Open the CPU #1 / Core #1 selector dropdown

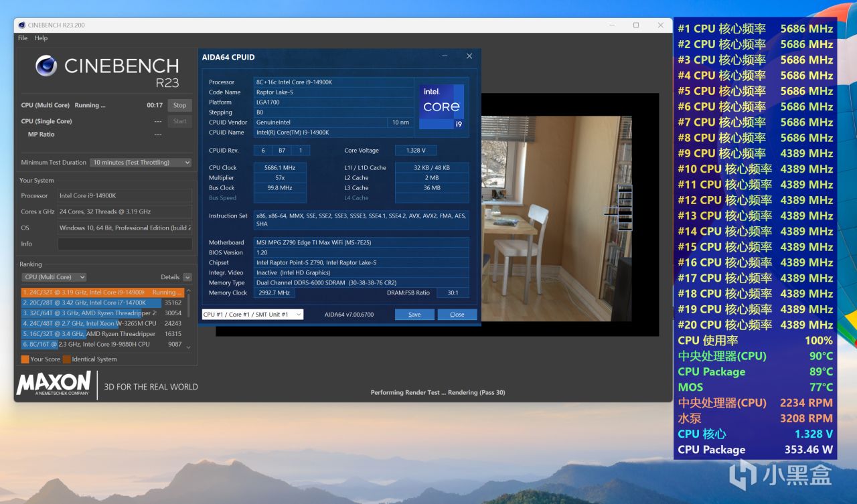click(x=252, y=315)
